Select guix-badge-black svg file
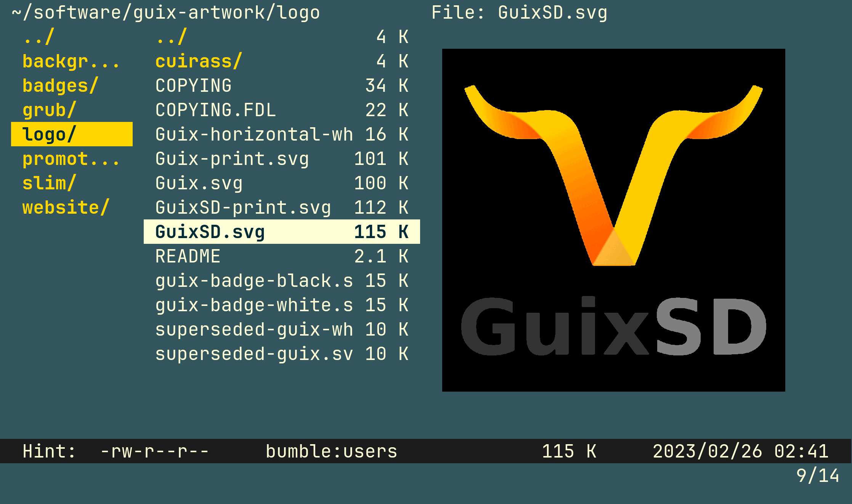 coord(254,281)
